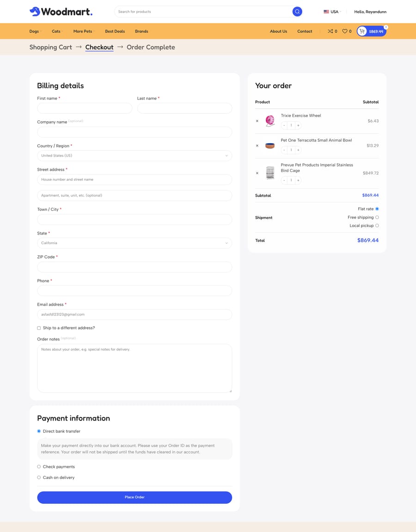Click the blue search magnifier icon
Screen dimensions: 416x532
297,12
